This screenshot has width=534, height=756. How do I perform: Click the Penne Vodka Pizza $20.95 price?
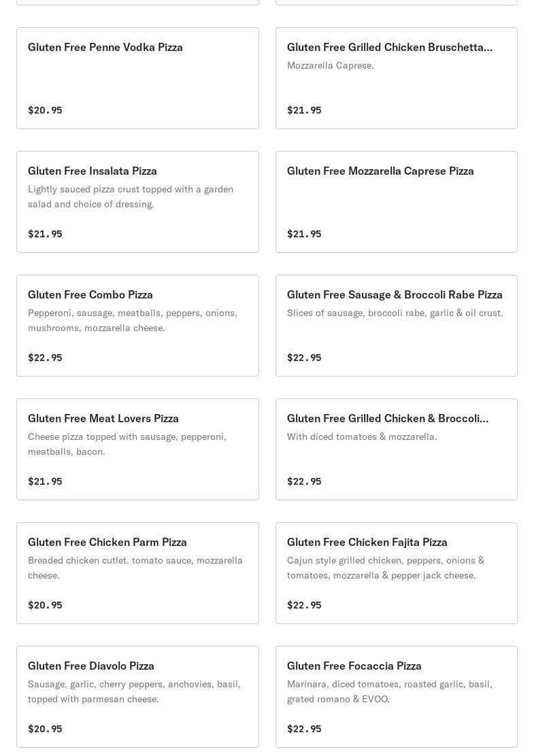tap(45, 110)
